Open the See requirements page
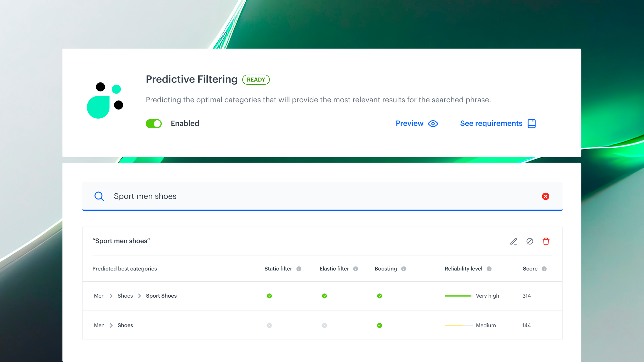 point(491,123)
